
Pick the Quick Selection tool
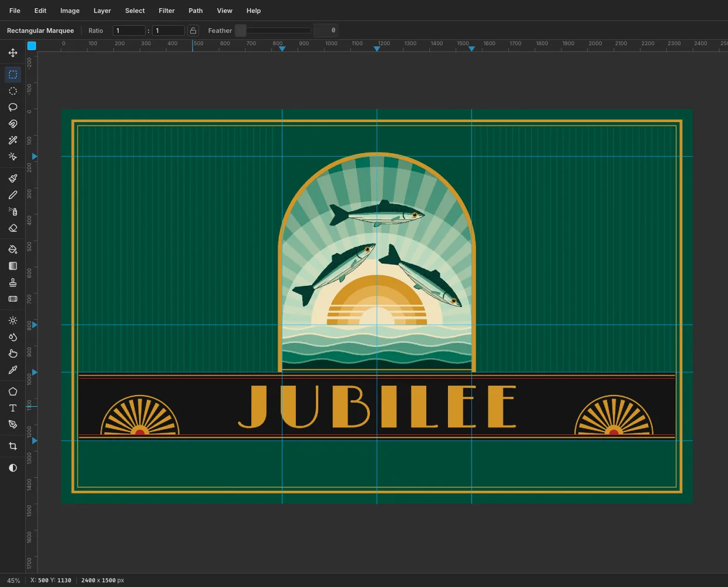[13, 157]
